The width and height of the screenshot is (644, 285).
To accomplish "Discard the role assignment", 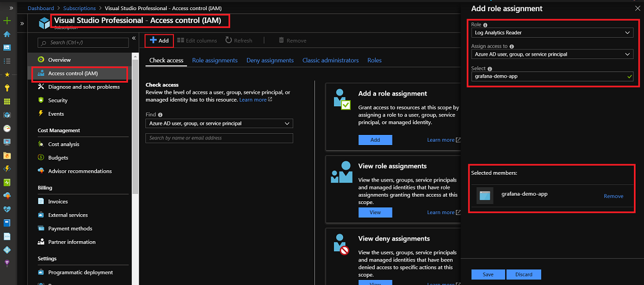I will point(524,274).
